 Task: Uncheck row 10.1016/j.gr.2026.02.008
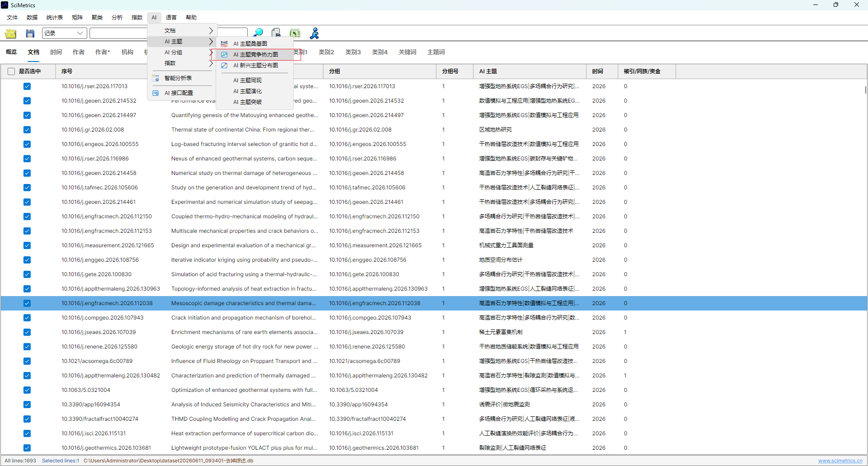27,130
